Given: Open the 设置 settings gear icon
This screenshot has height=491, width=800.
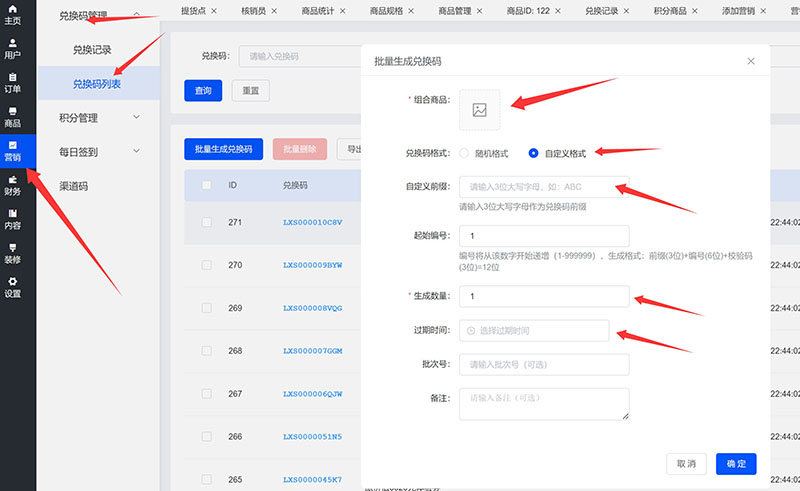Looking at the screenshot, I should pyautogui.click(x=13, y=287).
